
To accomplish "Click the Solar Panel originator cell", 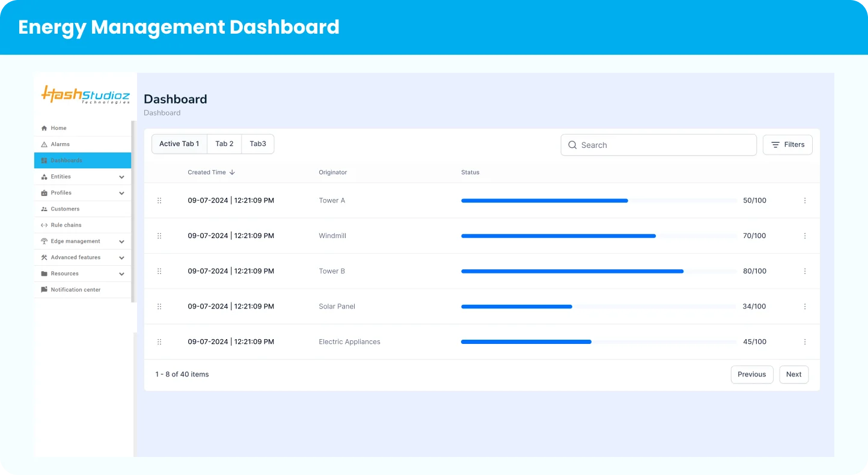I will pos(337,307).
